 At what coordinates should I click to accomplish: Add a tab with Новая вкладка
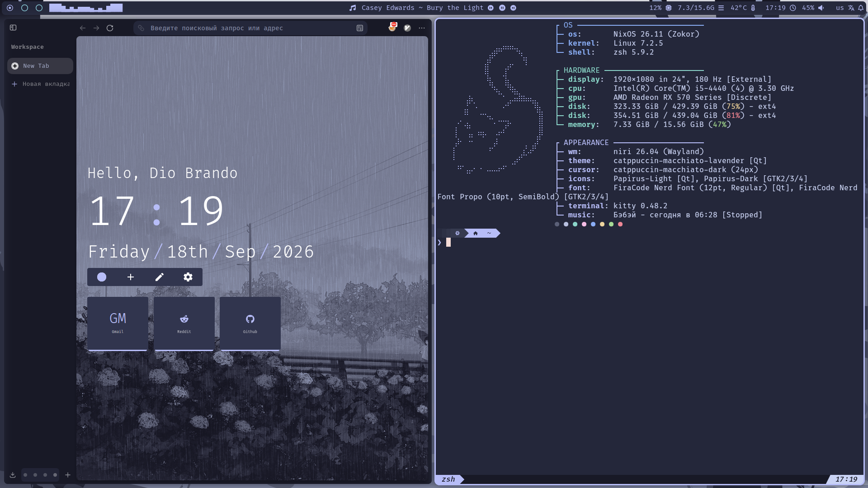(40, 84)
